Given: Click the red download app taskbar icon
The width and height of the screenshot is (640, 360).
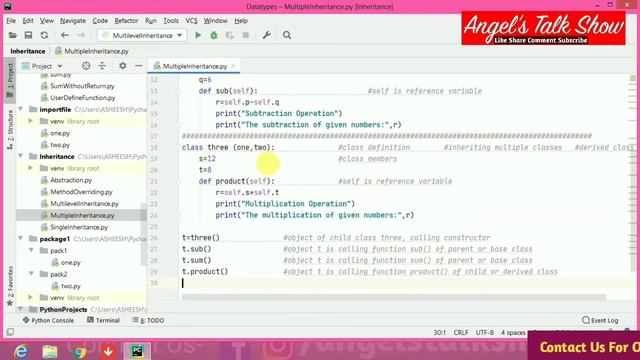Looking at the screenshot, I should (108, 351).
